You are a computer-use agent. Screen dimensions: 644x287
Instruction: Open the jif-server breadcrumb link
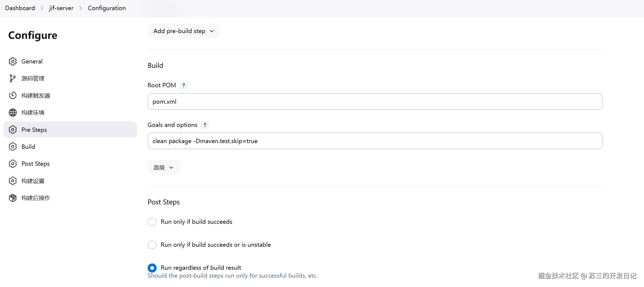[61, 8]
